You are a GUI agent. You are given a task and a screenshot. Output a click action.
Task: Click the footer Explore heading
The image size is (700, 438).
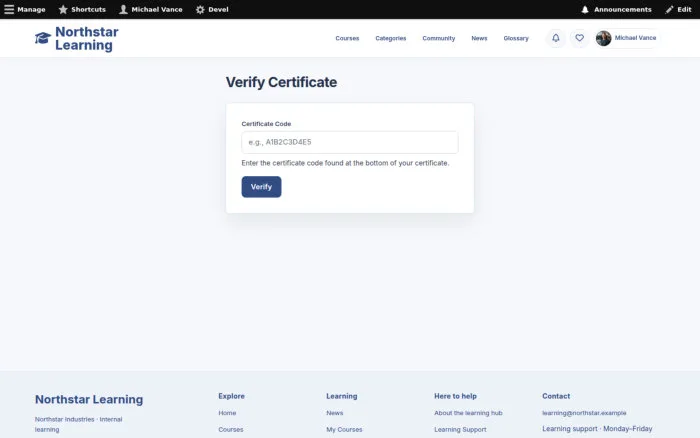[231, 396]
